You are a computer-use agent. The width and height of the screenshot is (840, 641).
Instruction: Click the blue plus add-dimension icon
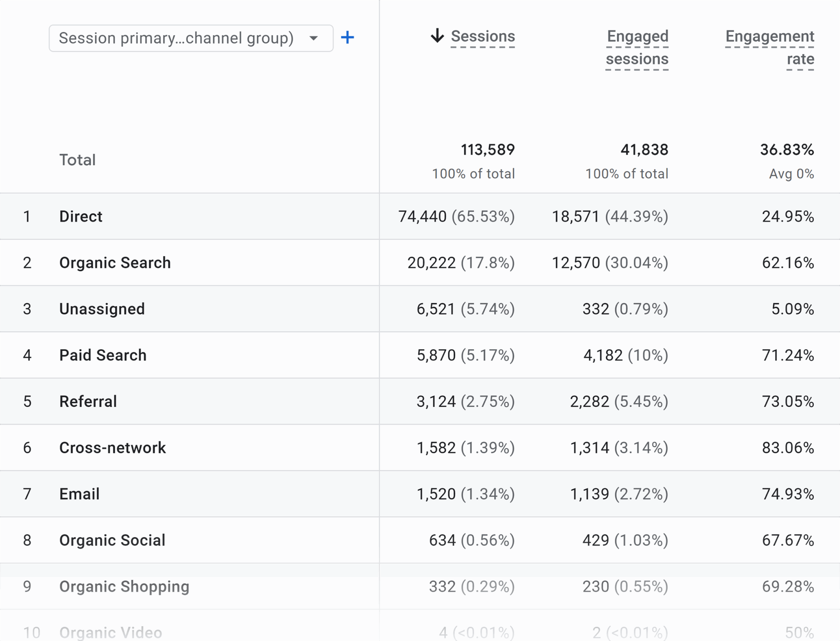point(347,38)
